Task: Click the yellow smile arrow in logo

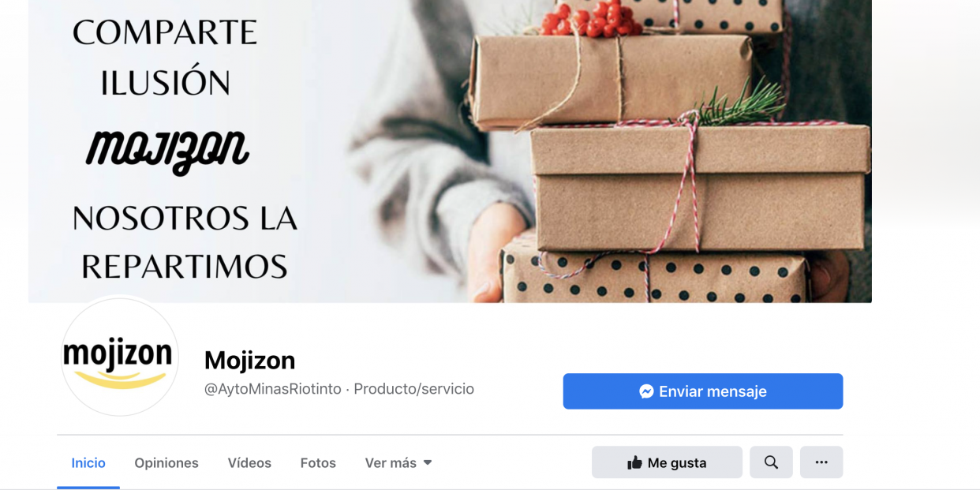Action: (118, 380)
